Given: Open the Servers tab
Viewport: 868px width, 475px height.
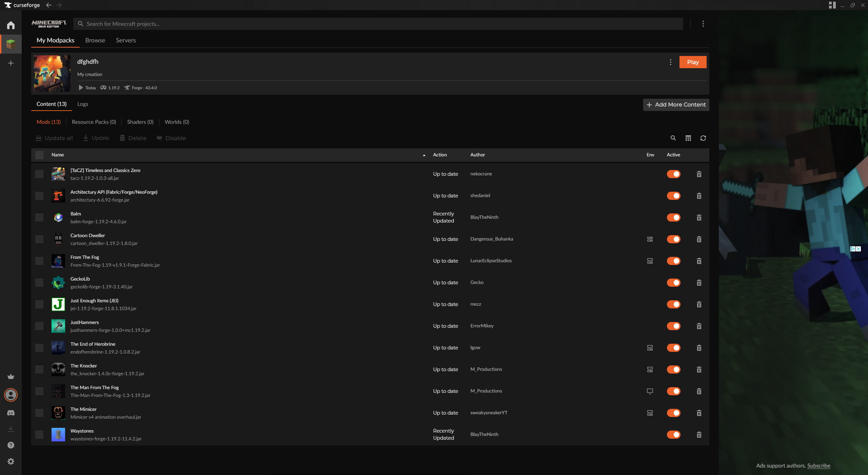Looking at the screenshot, I should [x=126, y=40].
